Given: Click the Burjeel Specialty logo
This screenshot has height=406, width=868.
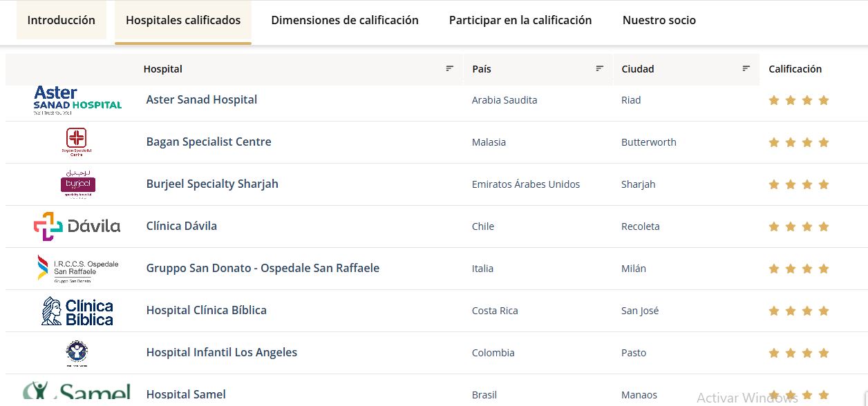Looking at the screenshot, I should pos(77,184).
